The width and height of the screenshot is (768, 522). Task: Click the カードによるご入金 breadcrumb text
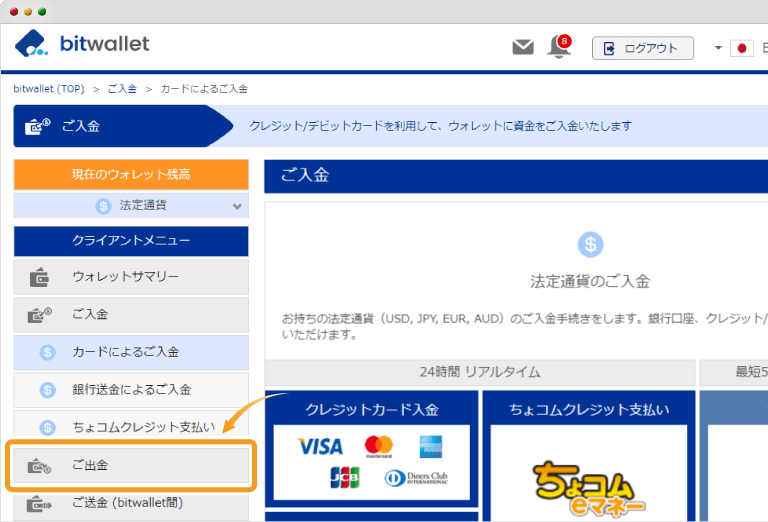tap(204, 89)
